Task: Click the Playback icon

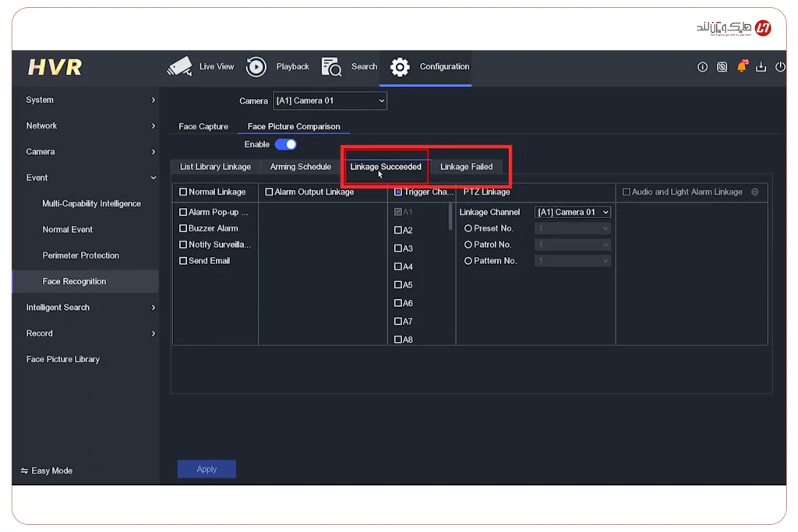Action: point(256,67)
